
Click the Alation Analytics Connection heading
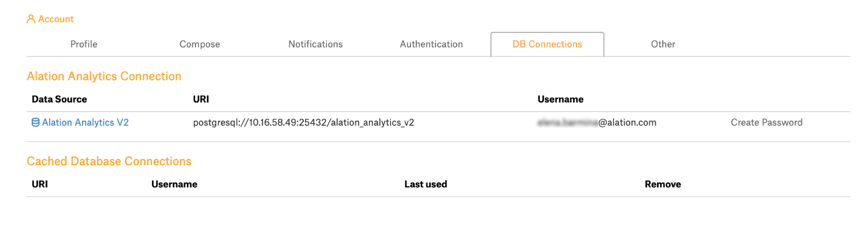click(104, 76)
